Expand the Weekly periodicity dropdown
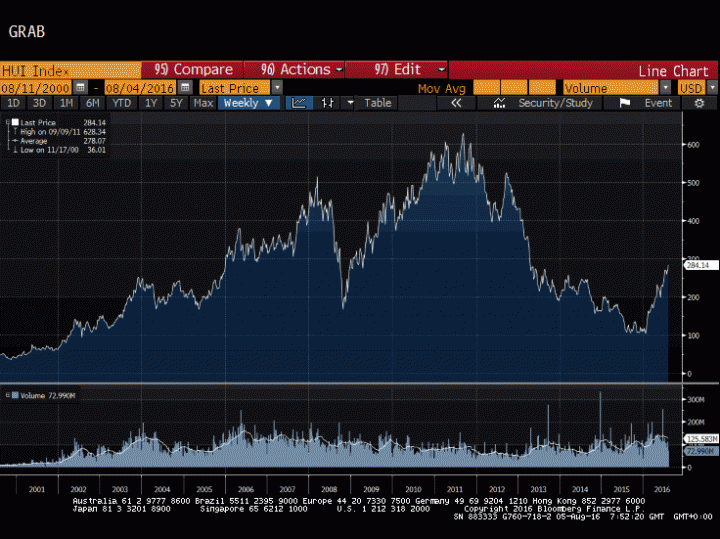 249,103
